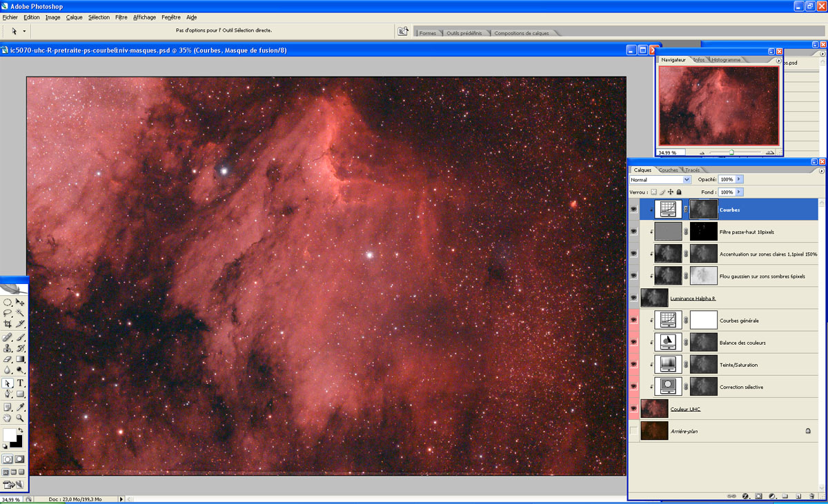Image resolution: width=828 pixels, height=504 pixels.
Task: Toggle Lock transparent pixels in Verrou
Action: point(654,192)
